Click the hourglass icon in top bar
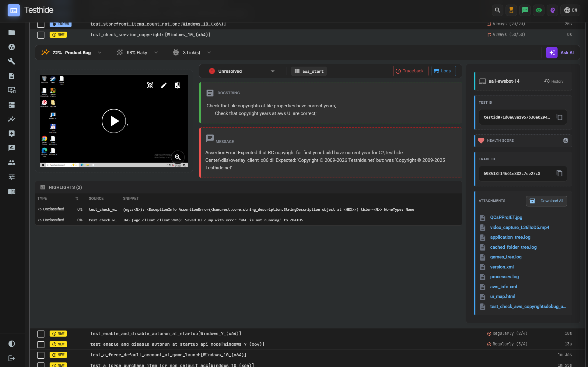Viewport: 588px width, 367px height. (511, 10)
